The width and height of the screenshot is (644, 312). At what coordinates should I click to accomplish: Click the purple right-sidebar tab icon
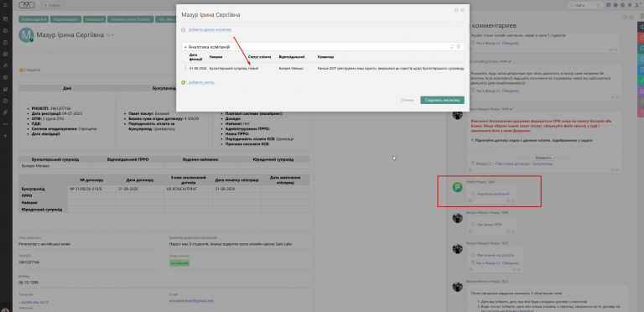coord(641,91)
